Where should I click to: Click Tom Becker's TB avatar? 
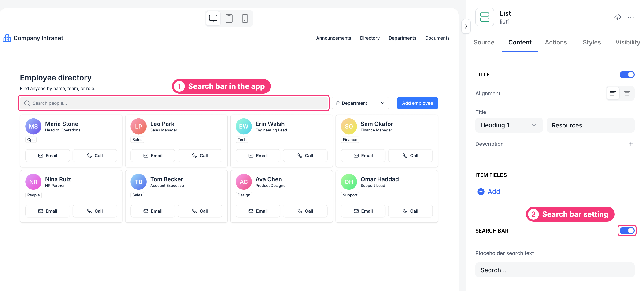(138, 182)
